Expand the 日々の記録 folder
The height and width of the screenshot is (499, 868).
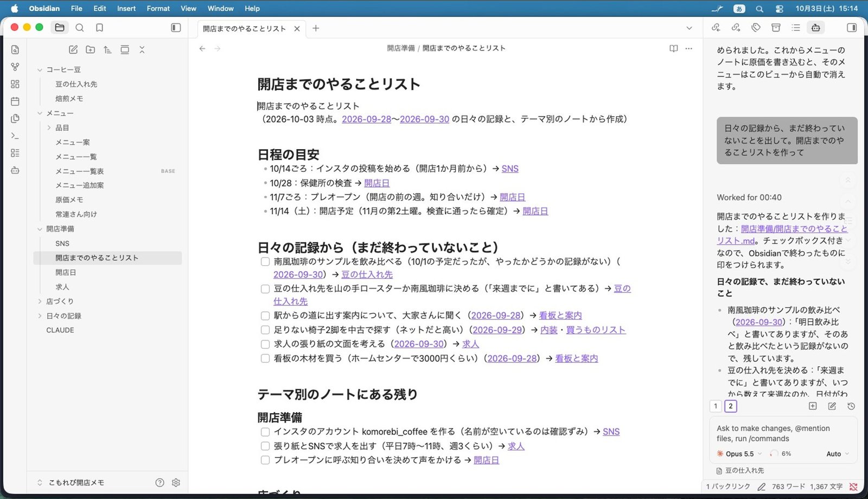(x=40, y=316)
